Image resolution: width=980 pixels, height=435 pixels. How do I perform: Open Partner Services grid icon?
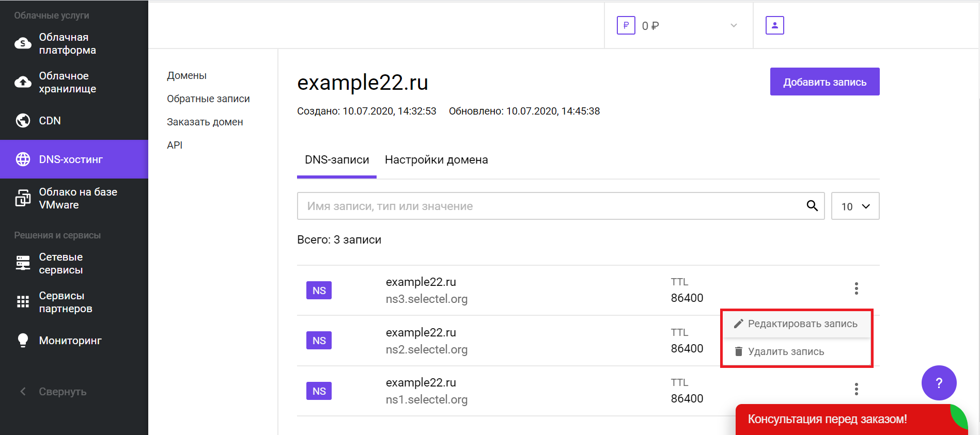[23, 302]
